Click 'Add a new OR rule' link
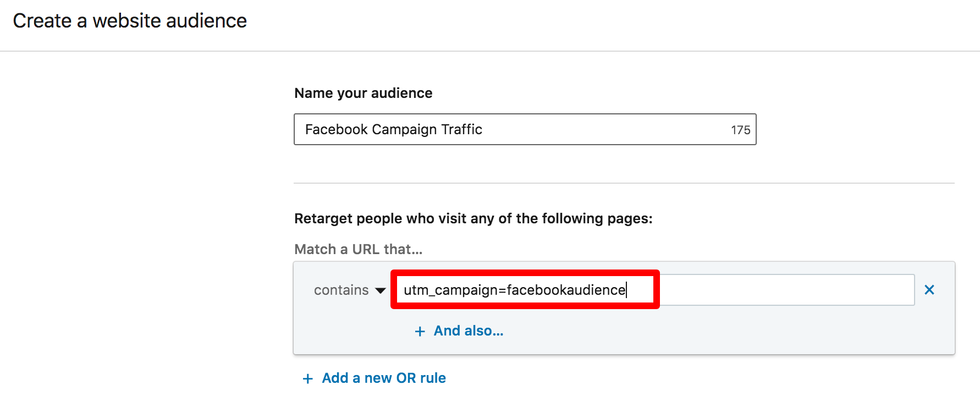 375,378
